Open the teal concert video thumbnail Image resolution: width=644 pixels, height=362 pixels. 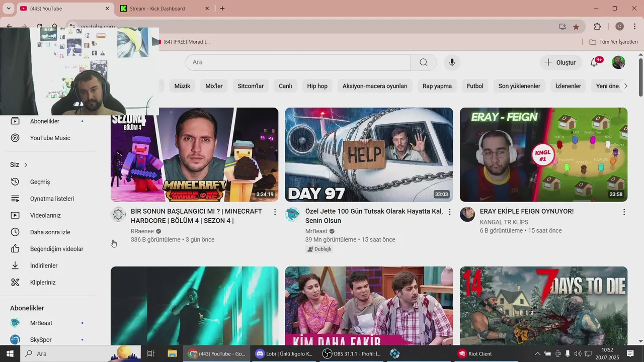coord(194,306)
